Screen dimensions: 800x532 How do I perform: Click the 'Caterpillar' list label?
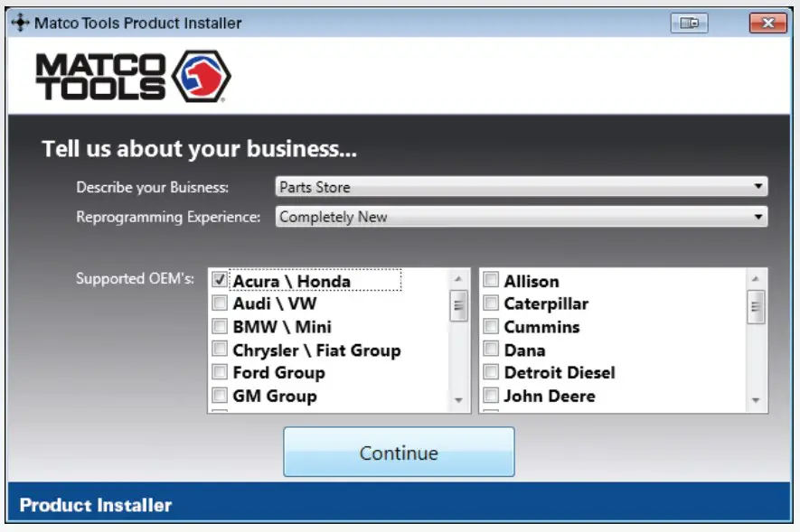546,304
